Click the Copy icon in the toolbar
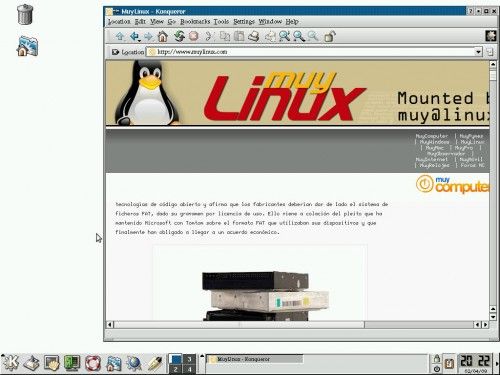Viewport: 500px width, 375px height. coord(225,36)
